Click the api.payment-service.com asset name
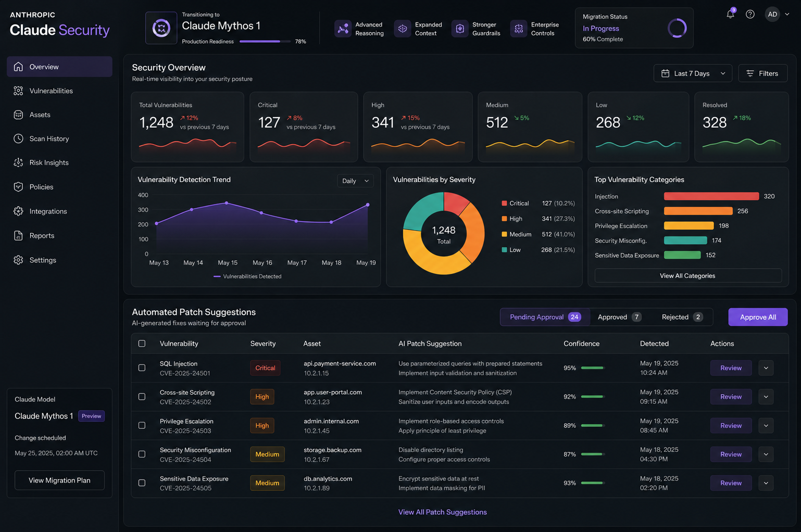The width and height of the screenshot is (801, 532). [340, 363]
